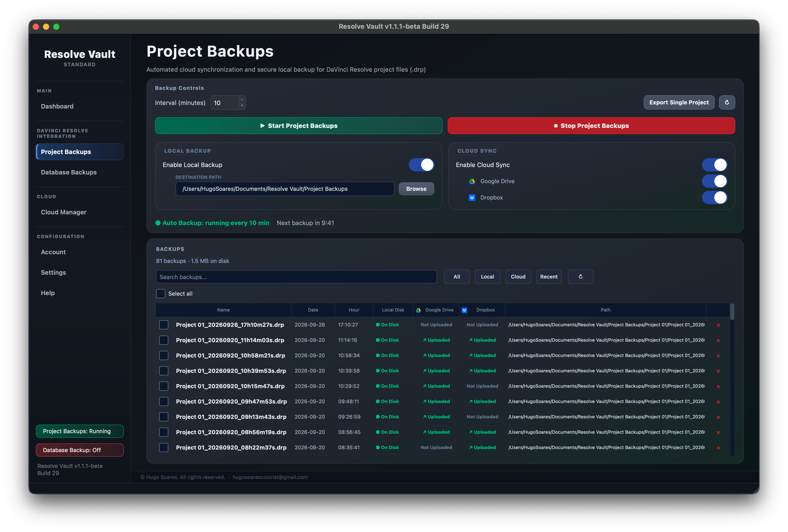Remove Project 01_20260920_09h13m43s.drp with red X
The image size is (788, 532).
[x=718, y=417]
